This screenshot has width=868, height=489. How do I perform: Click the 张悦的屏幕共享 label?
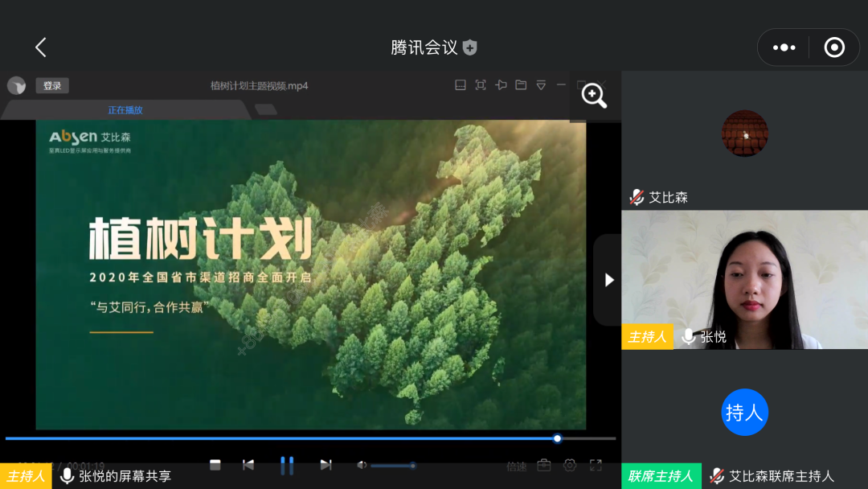coord(125,476)
